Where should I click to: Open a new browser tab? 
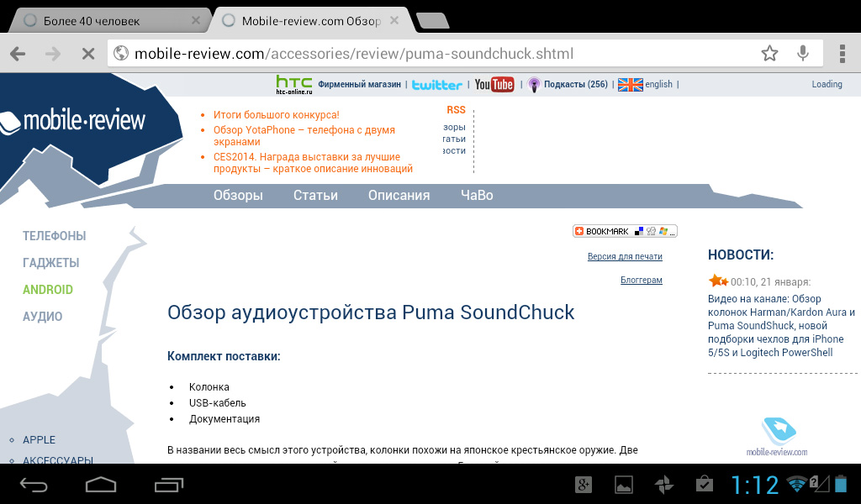point(433,21)
